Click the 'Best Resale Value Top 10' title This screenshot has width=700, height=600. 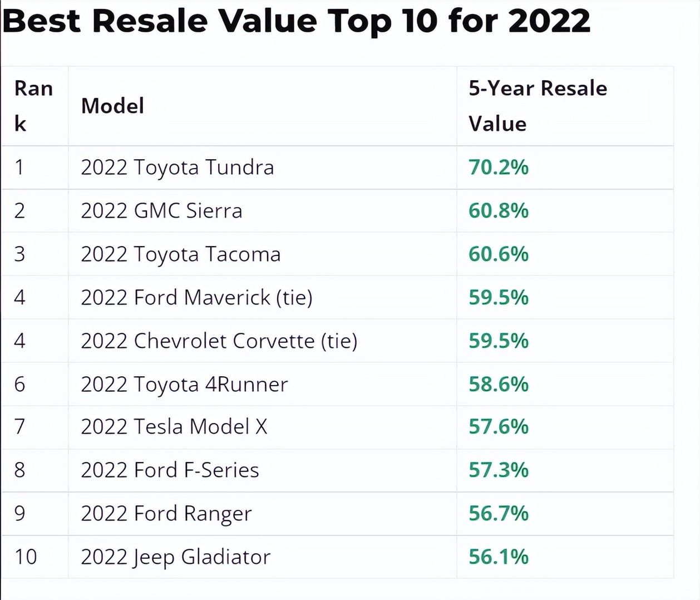coord(296,21)
